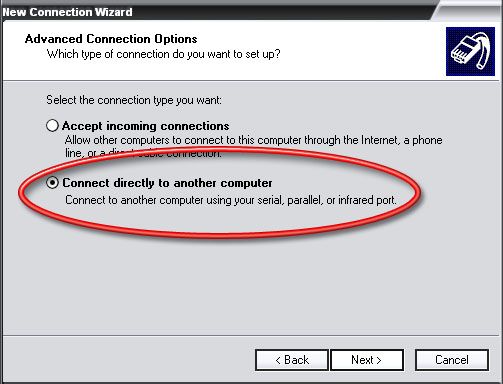This screenshot has height=384, width=503.
Task: Click the left chevron on the Back button
Action: click(278, 360)
